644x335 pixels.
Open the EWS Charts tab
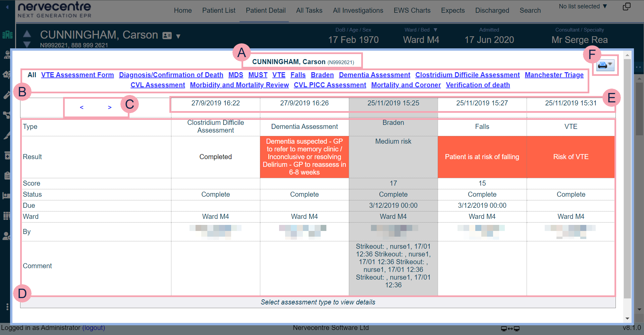coord(412,10)
